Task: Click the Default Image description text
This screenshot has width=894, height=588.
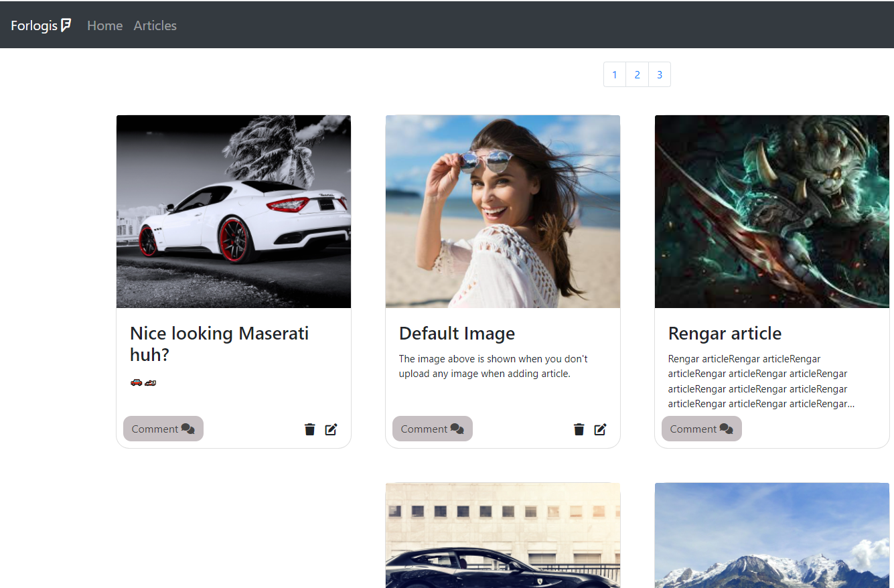Action: [x=494, y=366]
